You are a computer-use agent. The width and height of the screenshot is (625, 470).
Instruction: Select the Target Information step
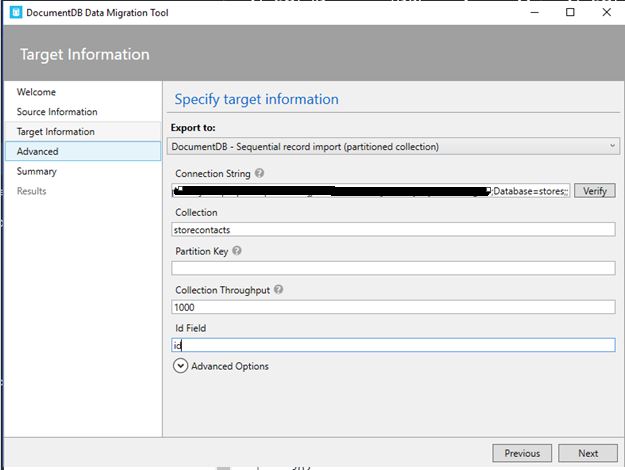coord(83,132)
